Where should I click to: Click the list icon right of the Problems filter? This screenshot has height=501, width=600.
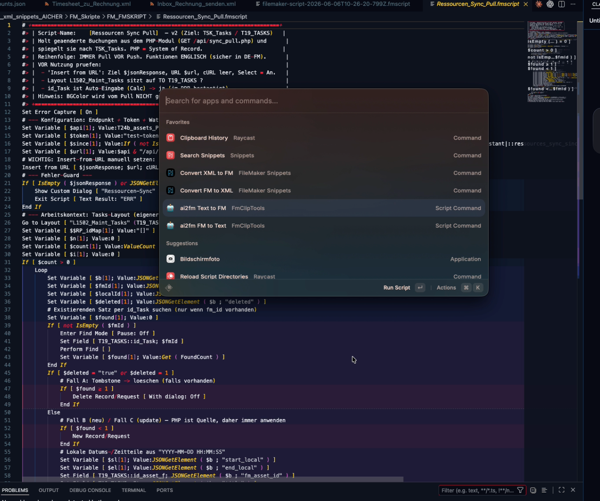pyautogui.click(x=544, y=490)
